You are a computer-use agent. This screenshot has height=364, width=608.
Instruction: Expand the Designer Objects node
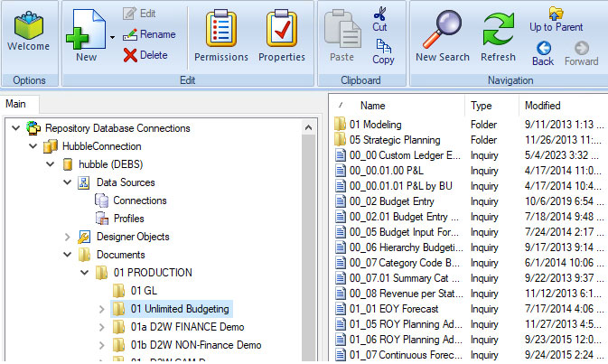point(68,237)
